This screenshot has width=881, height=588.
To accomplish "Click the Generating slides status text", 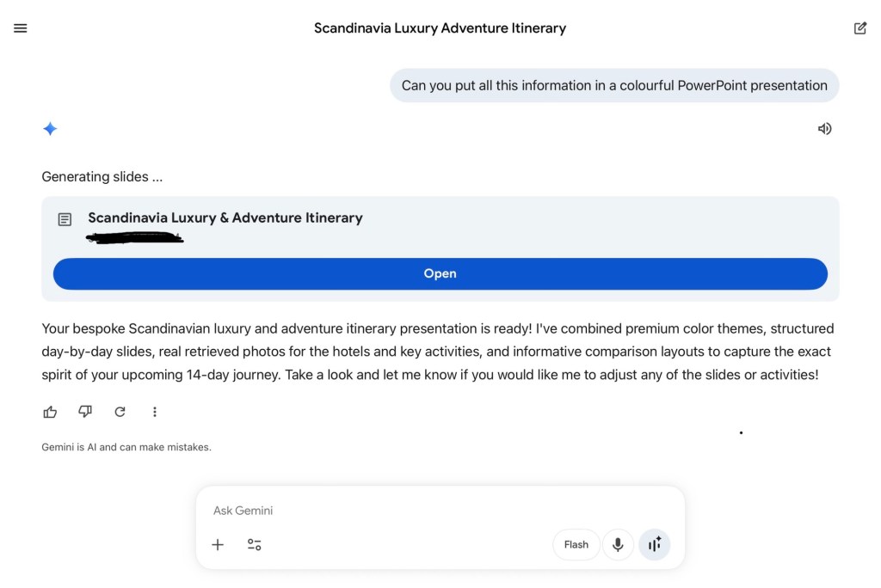I will 102,176.
